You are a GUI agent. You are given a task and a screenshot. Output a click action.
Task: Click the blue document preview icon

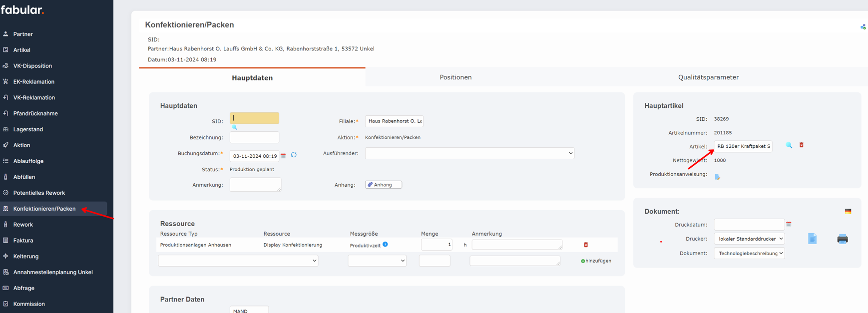pos(812,239)
